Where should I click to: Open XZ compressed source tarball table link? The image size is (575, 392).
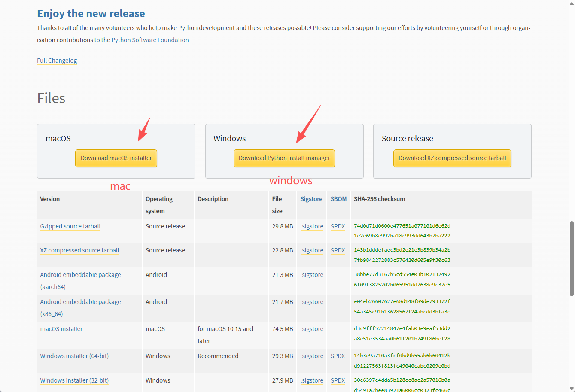79,250
